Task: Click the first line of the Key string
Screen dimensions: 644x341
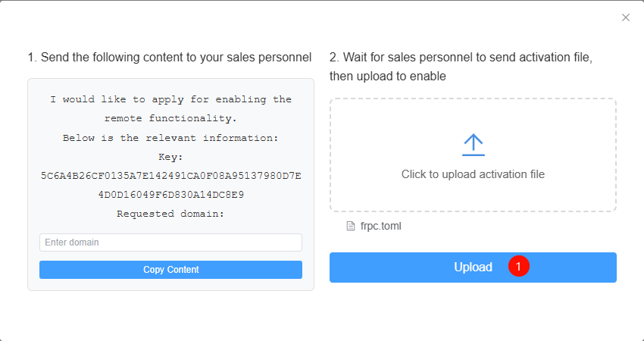Action: (x=170, y=176)
